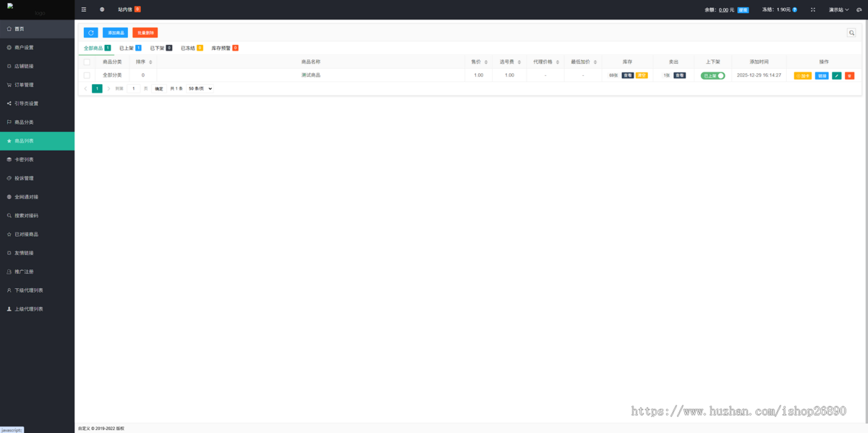Open 下级代理列表 in the sidebar
This screenshot has width=868, height=433.
point(37,290)
